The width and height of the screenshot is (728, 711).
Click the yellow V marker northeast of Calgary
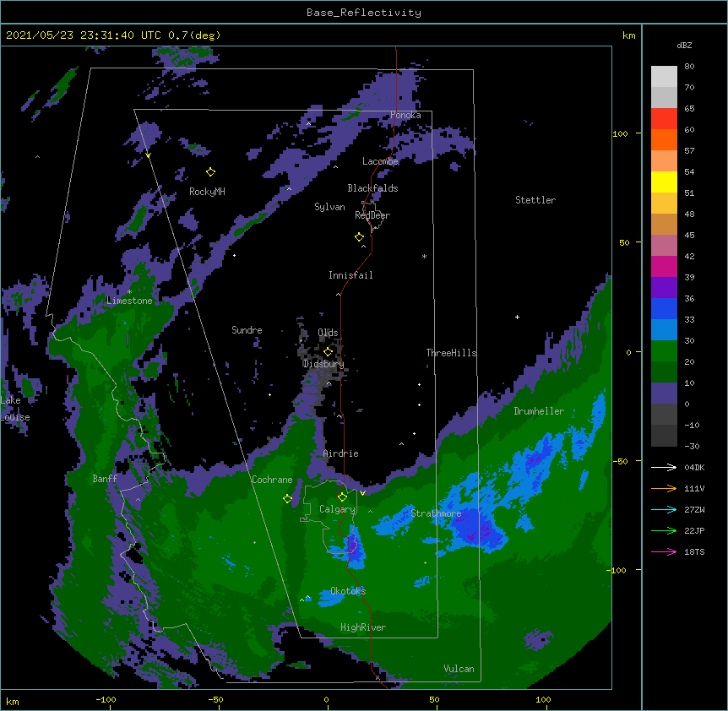pos(362,493)
